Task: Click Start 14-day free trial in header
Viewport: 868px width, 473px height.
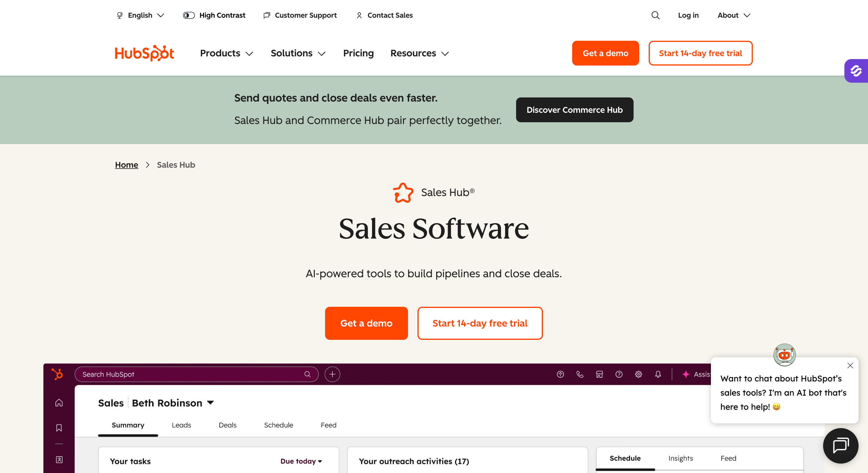Action: (701, 53)
